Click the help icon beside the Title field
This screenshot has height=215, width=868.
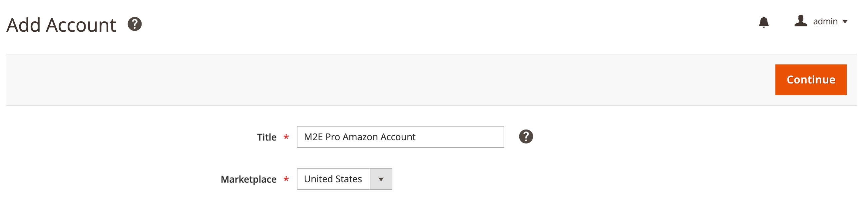coord(527,137)
